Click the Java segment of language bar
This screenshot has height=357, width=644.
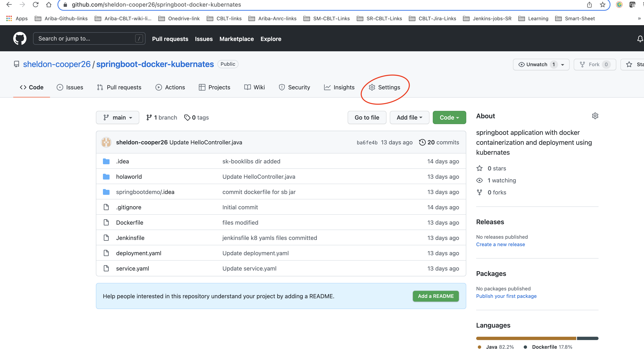point(526,338)
